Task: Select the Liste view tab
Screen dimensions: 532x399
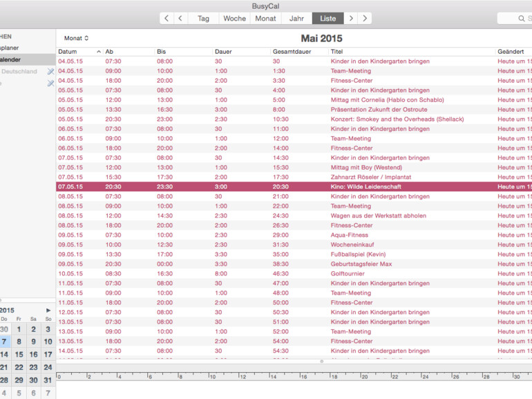Action: (327, 19)
